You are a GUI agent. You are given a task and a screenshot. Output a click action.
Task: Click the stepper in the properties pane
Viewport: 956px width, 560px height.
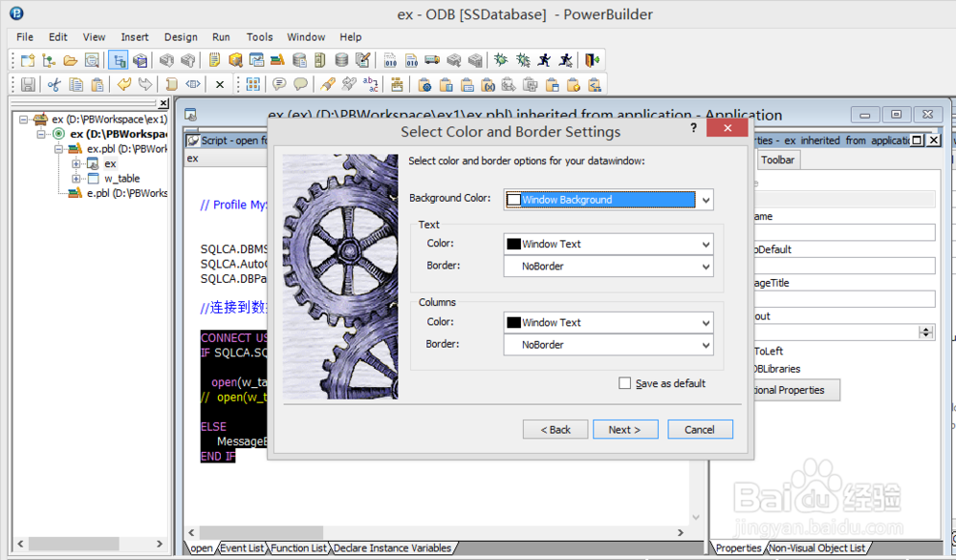pos(926,333)
